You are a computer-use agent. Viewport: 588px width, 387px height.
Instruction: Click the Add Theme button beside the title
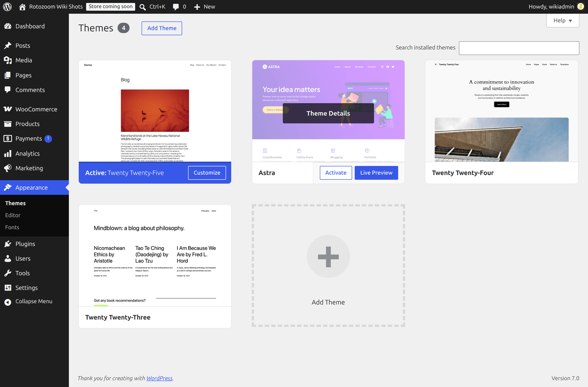pos(162,28)
